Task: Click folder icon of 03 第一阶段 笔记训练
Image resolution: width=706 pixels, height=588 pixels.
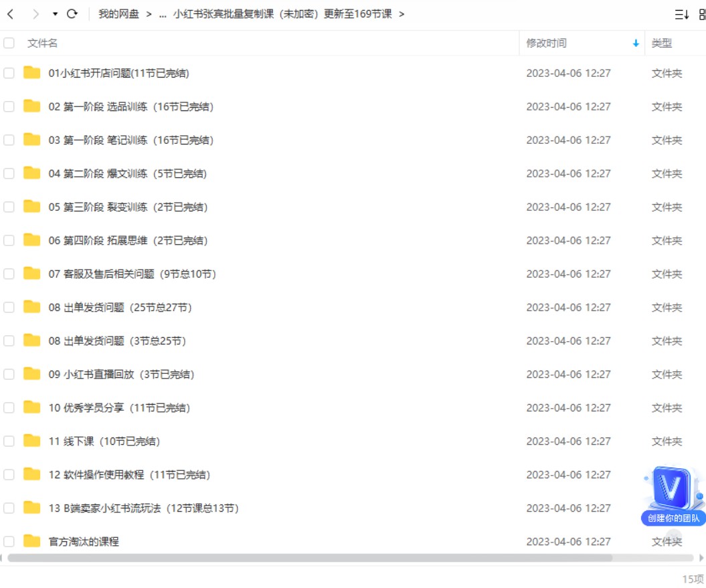Action: coord(32,140)
